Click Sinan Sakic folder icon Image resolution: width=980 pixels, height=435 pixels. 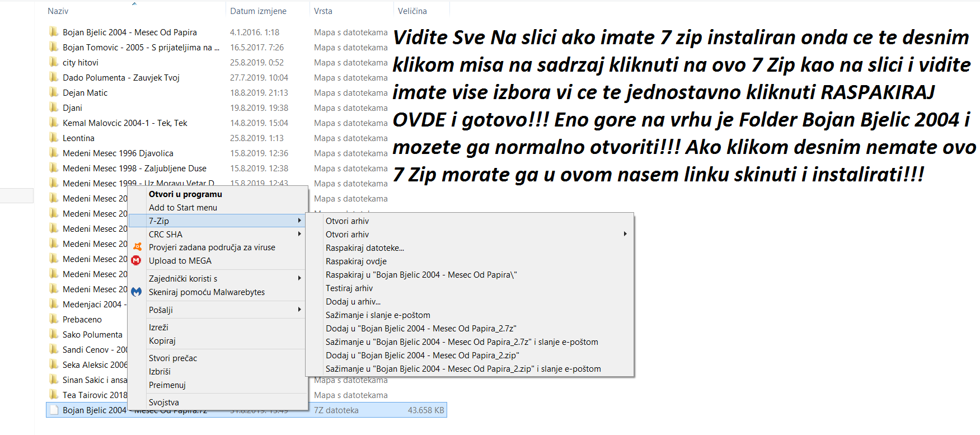pos(54,380)
